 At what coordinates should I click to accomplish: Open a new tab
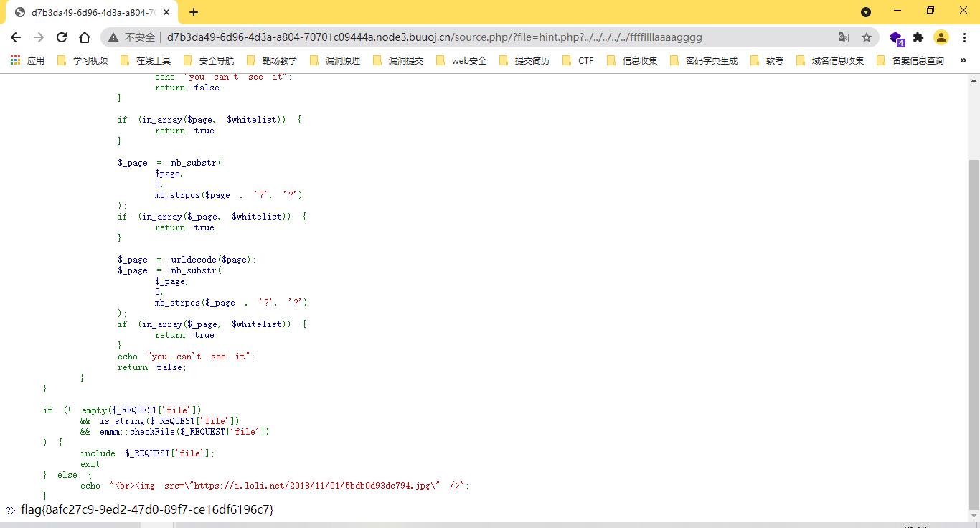(194, 12)
